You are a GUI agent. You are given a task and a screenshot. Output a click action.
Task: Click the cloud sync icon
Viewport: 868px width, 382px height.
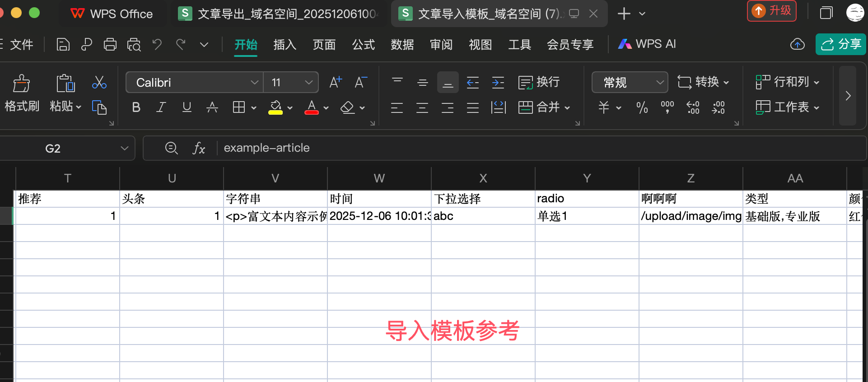798,44
